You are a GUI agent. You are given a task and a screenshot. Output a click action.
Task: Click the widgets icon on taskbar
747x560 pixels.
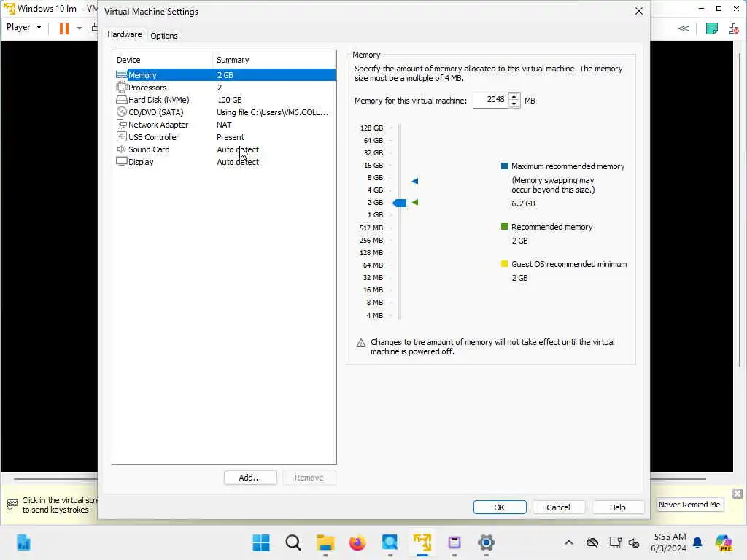point(23,542)
